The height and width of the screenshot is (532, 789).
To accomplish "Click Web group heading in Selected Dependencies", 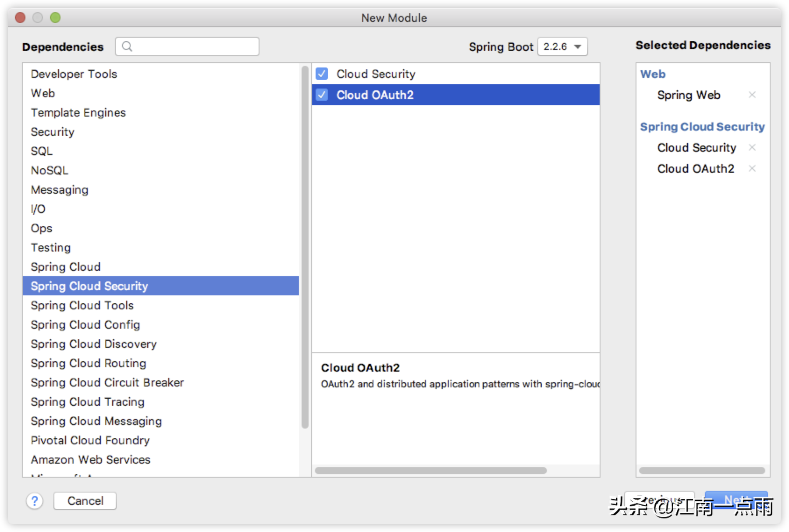I will pyautogui.click(x=653, y=74).
